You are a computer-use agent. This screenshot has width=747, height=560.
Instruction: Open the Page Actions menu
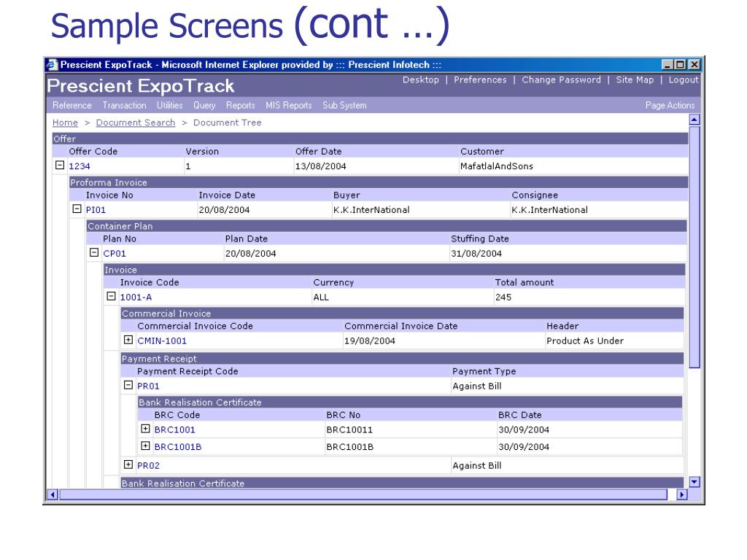click(670, 105)
